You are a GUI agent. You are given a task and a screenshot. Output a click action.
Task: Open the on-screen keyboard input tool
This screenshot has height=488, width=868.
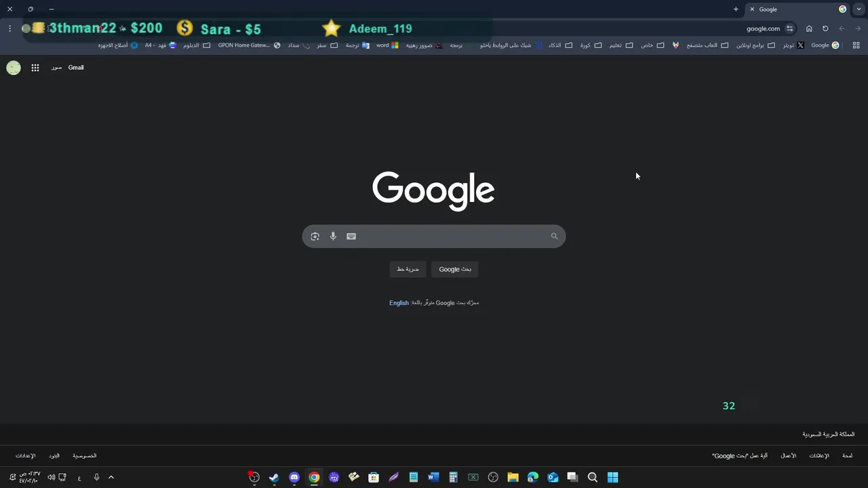coord(351,237)
